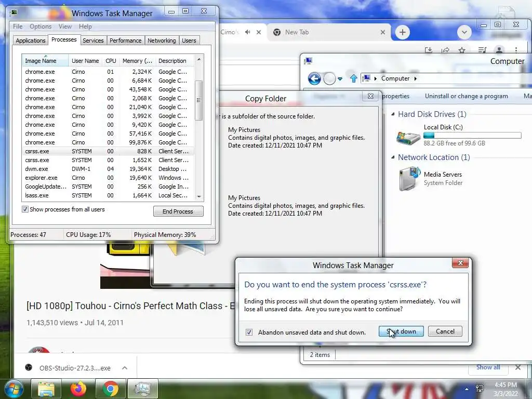
Task: Select the Media Servers folder icon
Action: pos(410,179)
